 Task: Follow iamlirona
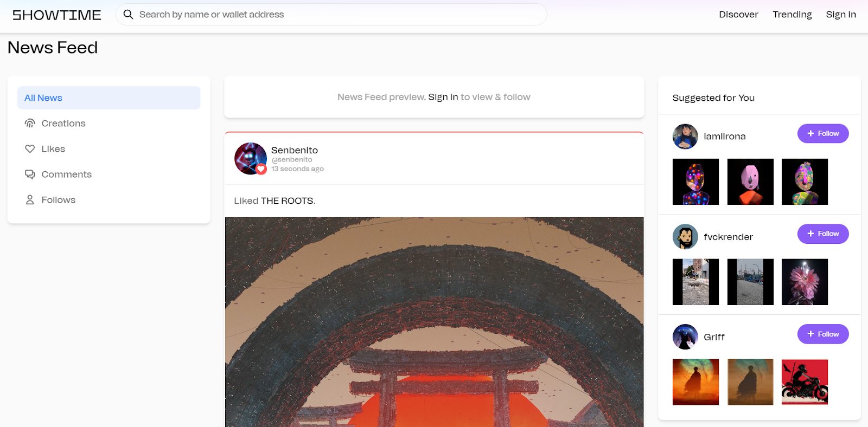tap(823, 134)
